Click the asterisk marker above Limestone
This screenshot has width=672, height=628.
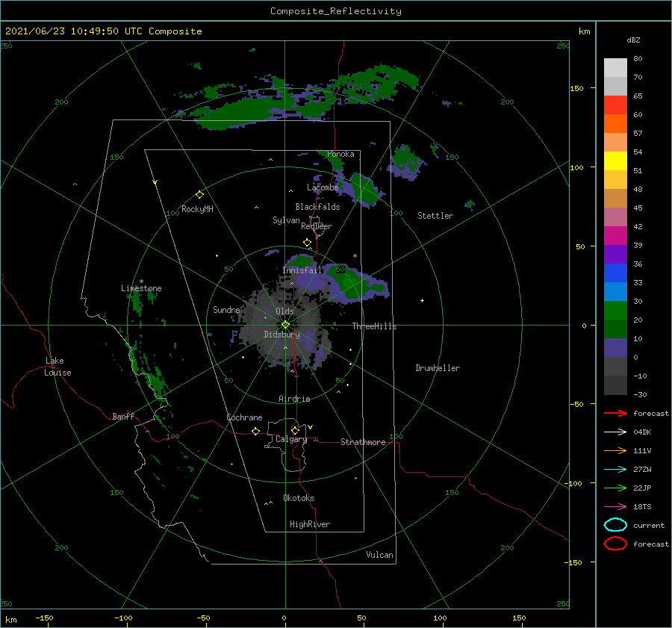141,282
